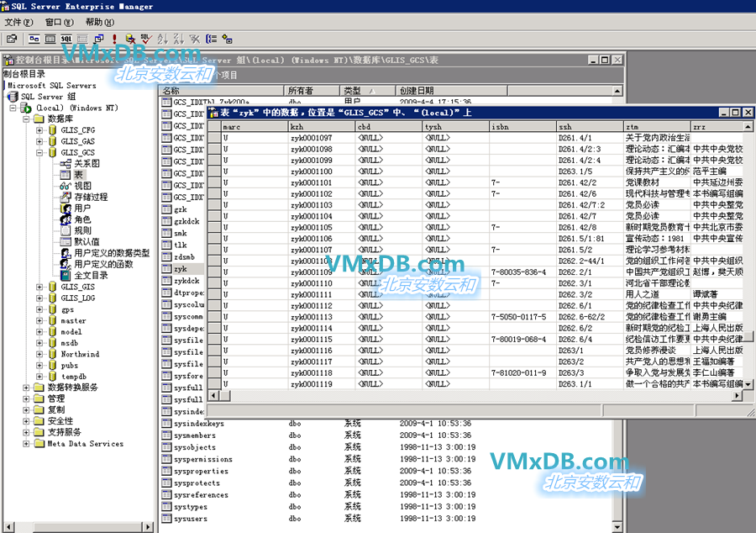756x533 pixels.
Task: Click the Verify SQL checkmark icon
Action: click(146, 39)
